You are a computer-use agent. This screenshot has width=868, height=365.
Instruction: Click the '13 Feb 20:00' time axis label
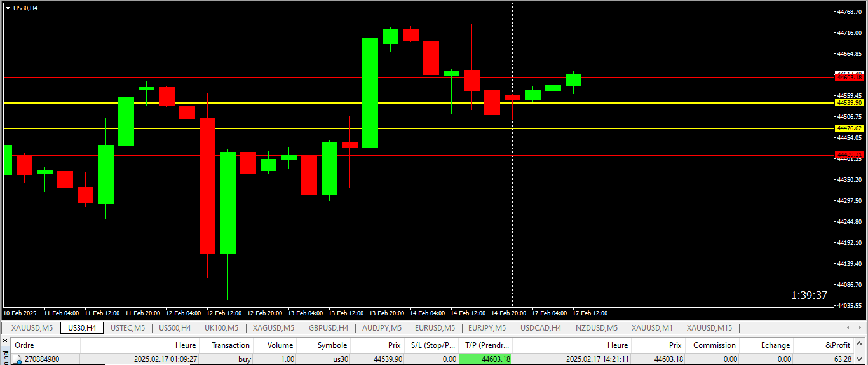(x=386, y=313)
